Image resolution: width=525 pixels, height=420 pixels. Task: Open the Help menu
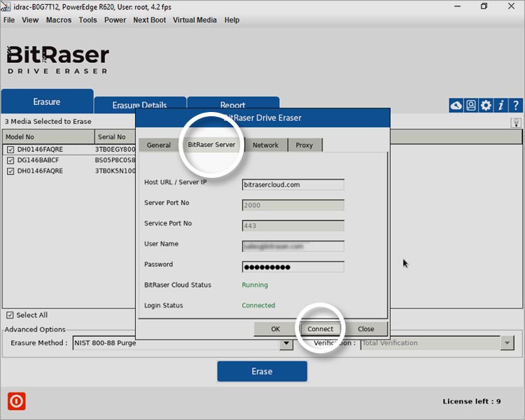(x=232, y=20)
